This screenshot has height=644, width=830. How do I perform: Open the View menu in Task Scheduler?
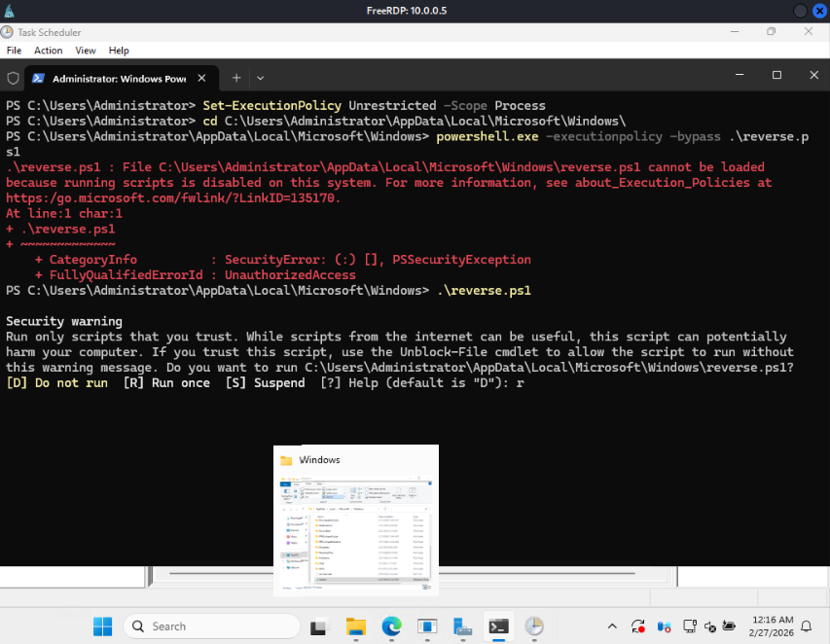click(x=86, y=51)
